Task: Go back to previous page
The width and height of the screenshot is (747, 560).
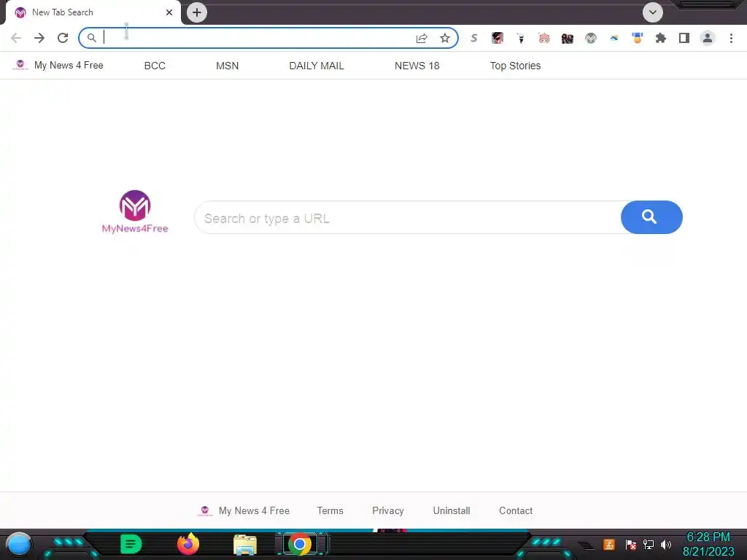Action: coord(16,38)
